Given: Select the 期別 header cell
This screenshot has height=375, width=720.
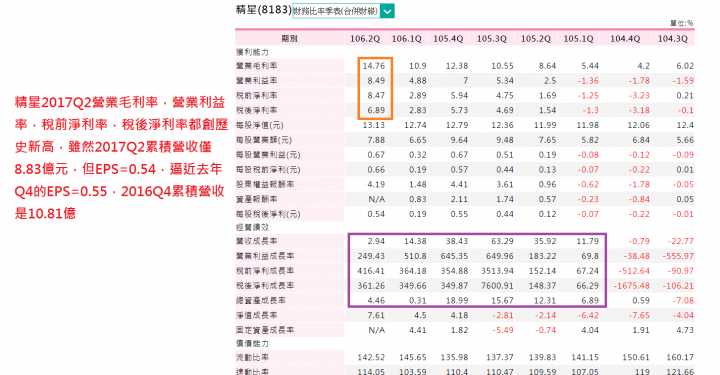Looking at the screenshot, I should (289, 39).
